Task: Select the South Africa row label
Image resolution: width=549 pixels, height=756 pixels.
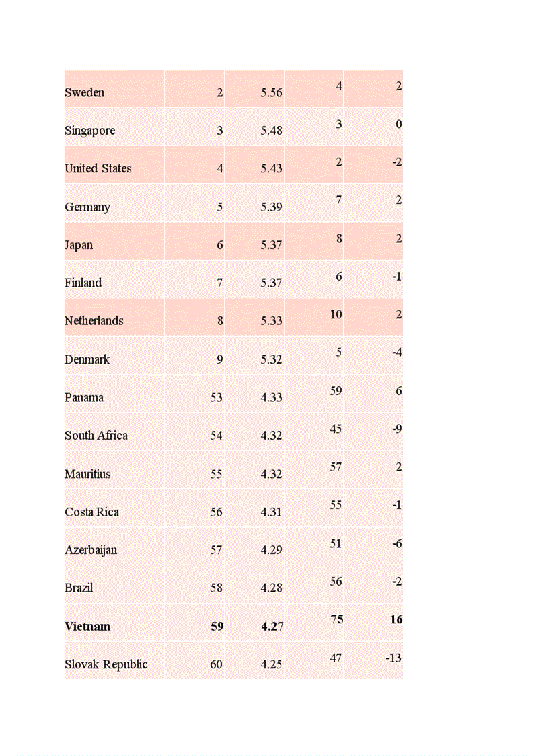Action: click(x=96, y=436)
